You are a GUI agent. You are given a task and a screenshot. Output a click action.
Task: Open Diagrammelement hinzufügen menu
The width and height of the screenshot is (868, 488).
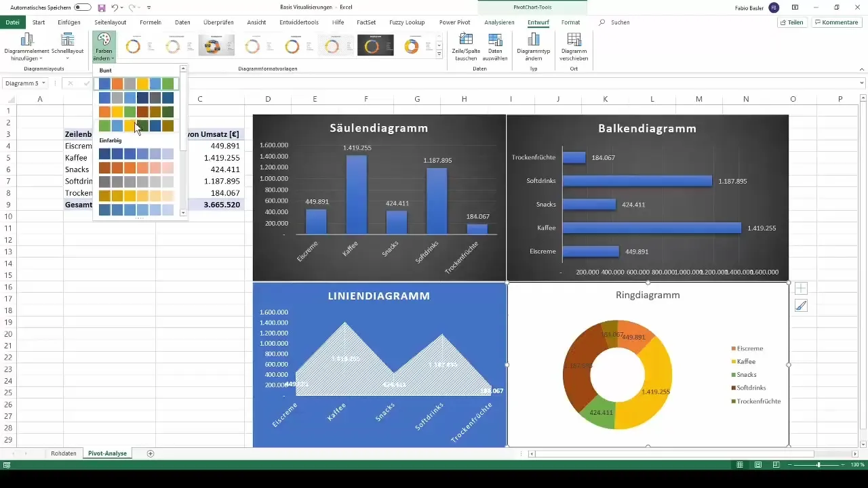tap(28, 47)
